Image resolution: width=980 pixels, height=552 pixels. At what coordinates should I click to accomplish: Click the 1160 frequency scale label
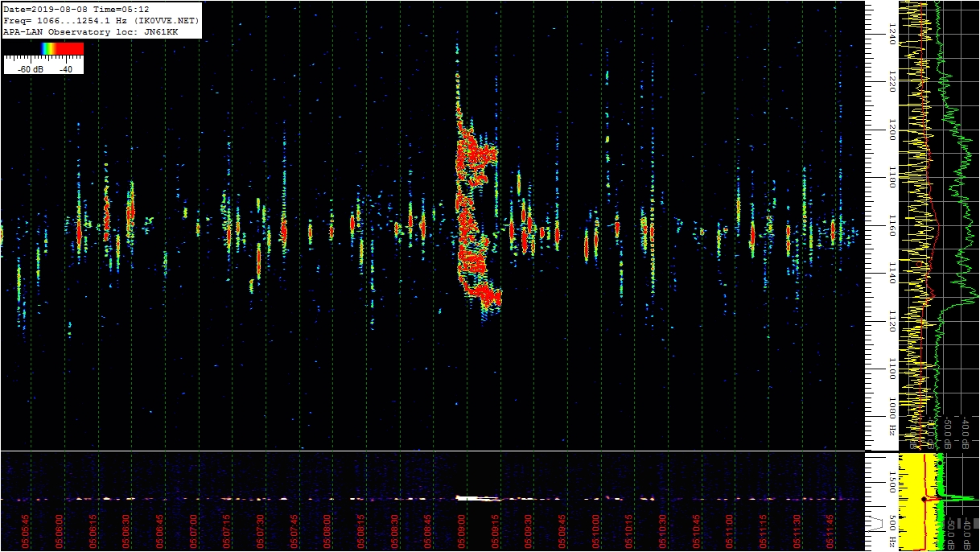(x=892, y=226)
